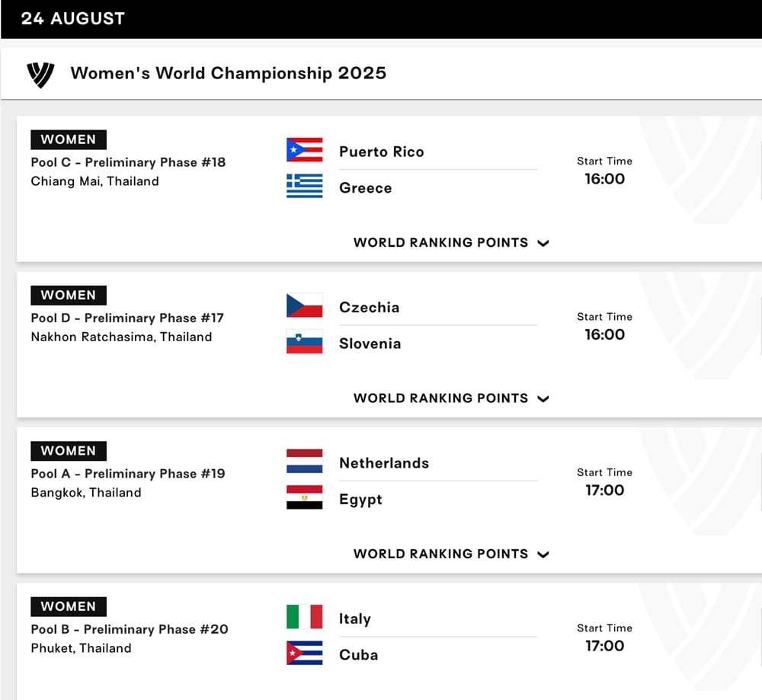Open the Netherlands team link
This screenshot has width=762, height=700.
click(384, 463)
